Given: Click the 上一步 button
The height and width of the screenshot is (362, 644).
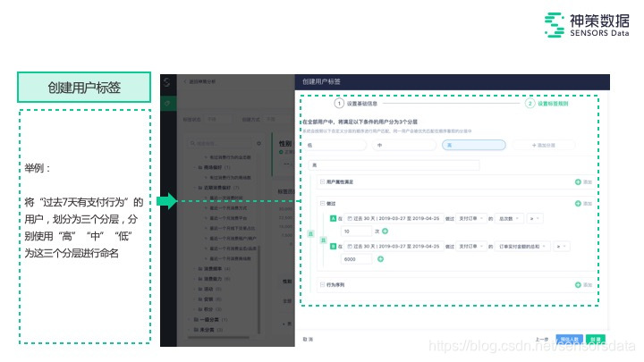Looking at the screenshot, I should 542,340.
